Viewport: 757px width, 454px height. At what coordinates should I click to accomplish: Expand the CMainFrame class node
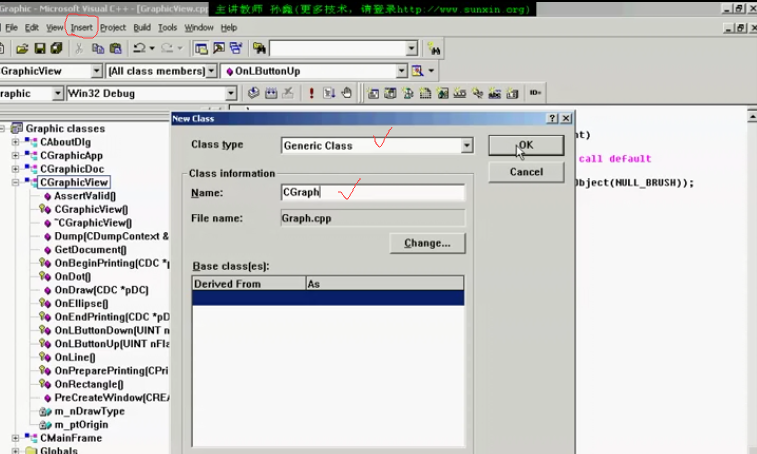(x=15, y=438)
